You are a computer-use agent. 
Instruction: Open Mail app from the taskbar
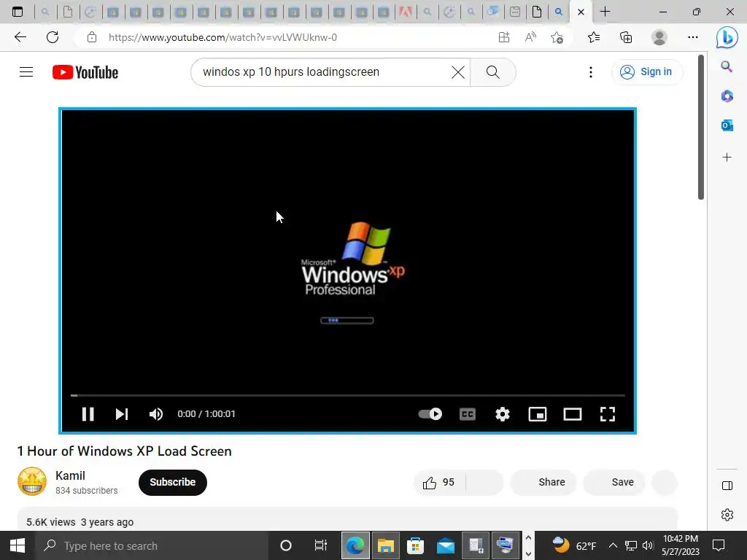pyautogui.click(x=446, y=545)
